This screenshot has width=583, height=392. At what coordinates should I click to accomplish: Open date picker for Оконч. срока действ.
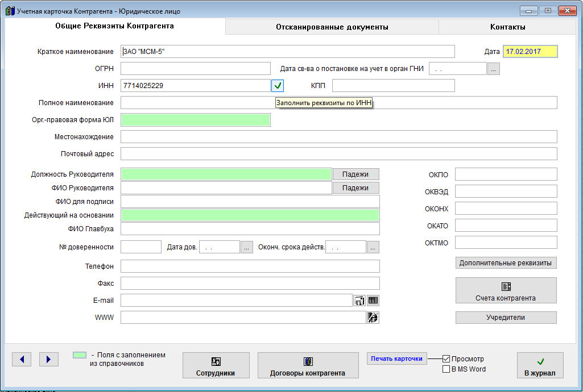[x=373, y=247]
